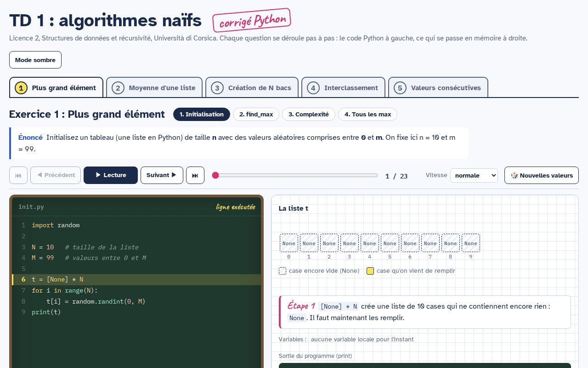Click the numbered circle 5 tab icon
Image resolution: width=588 pixels, height=368 pixels.
click(x=400, y=88)
